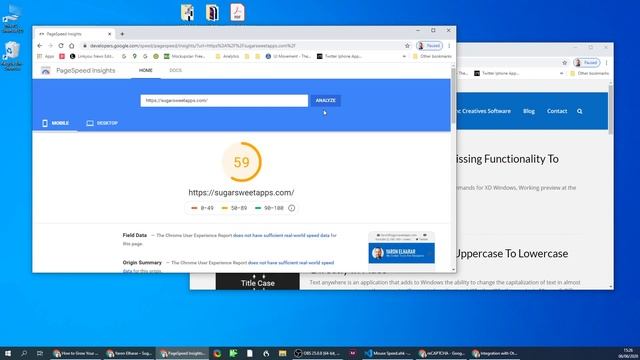The width and height of the screenshot is (640, 360).
Task: Open the Apps bookmarks shortcut
Action: click(x=46, y=56)
